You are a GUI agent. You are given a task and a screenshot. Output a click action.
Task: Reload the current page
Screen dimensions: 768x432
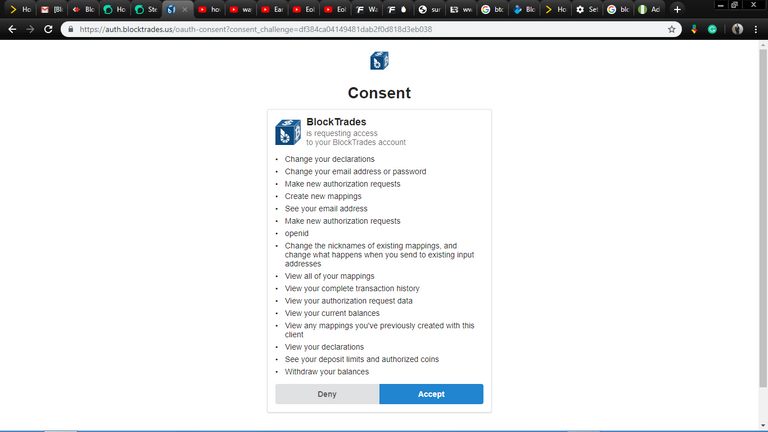click(48, 29)
